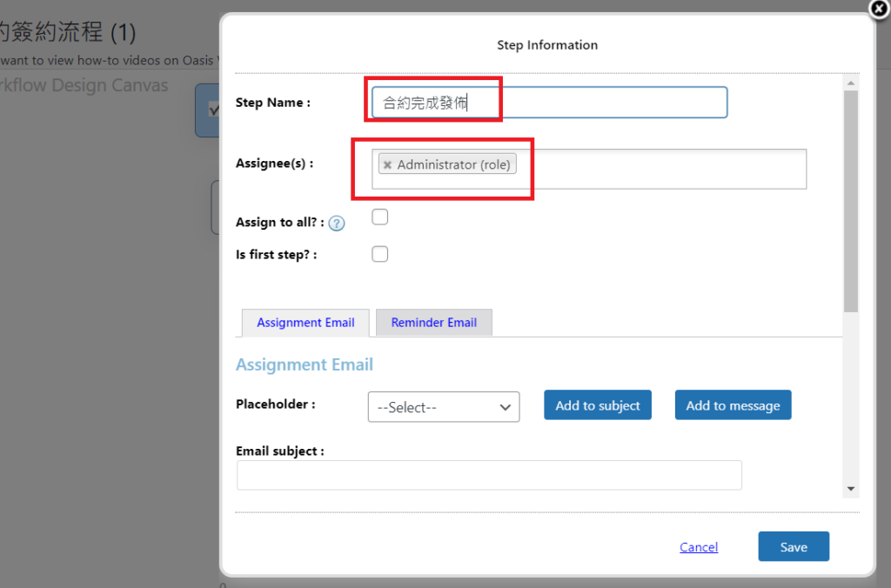Screen dimensions: 891x588
Task: Save the step information
Action: click(x=793, y=547)
